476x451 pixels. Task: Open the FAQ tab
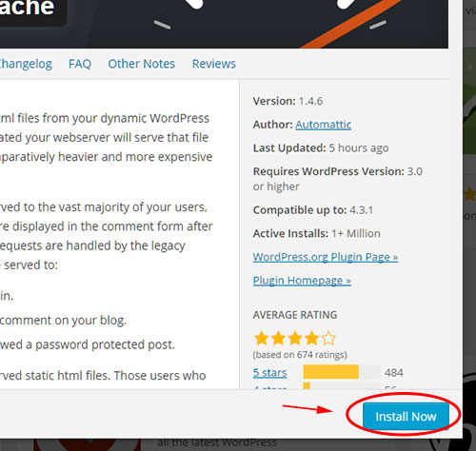pyautogui.click(x=80, y=64)
